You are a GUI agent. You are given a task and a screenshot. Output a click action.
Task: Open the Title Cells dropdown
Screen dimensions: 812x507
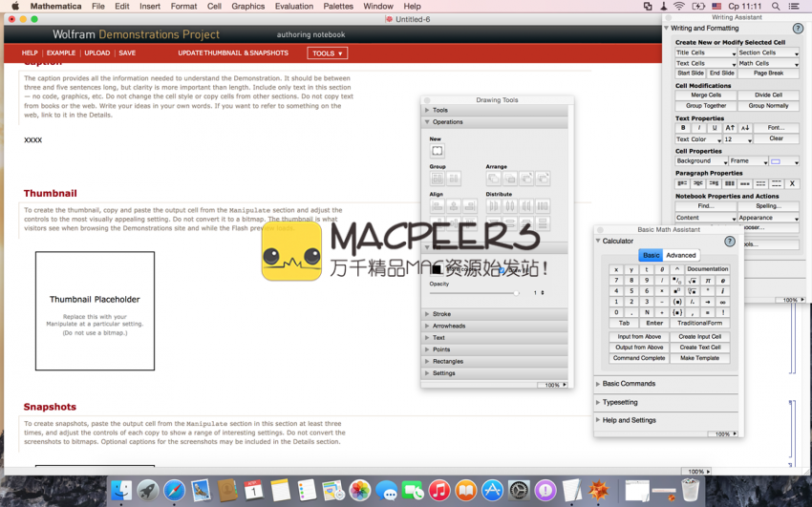pos(706,53)
